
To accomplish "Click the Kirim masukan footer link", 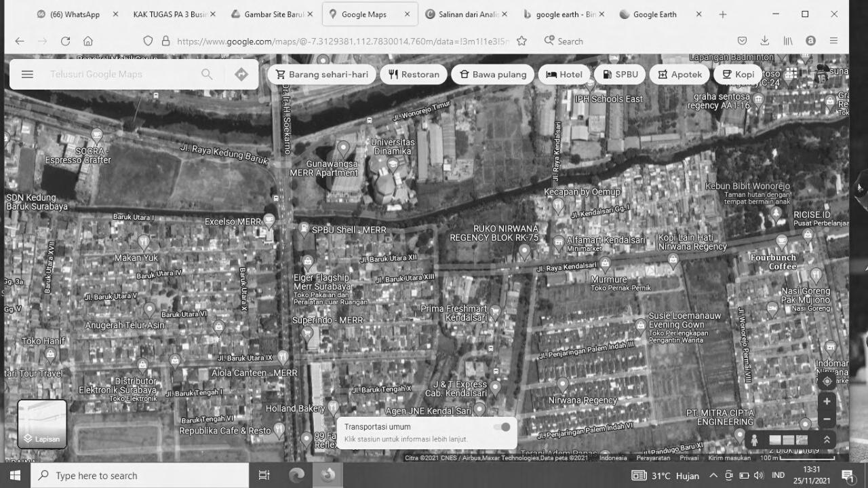I will tap(730, 458).
